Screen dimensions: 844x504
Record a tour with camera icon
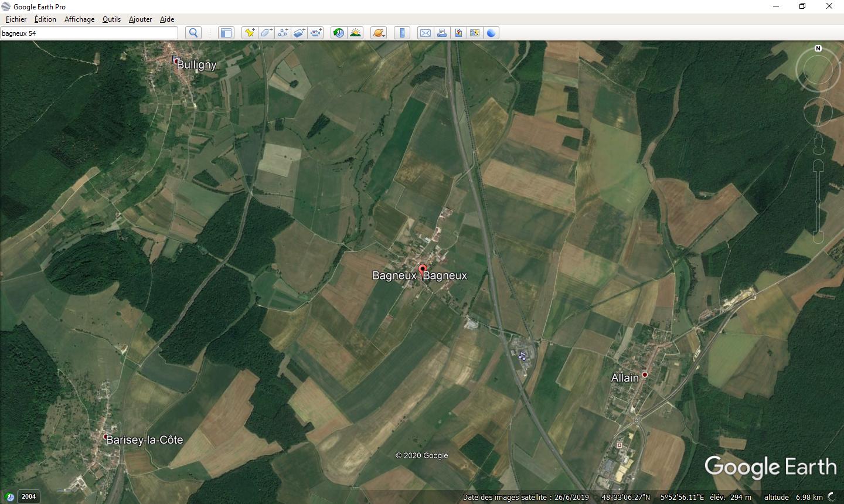click(315, 33)
